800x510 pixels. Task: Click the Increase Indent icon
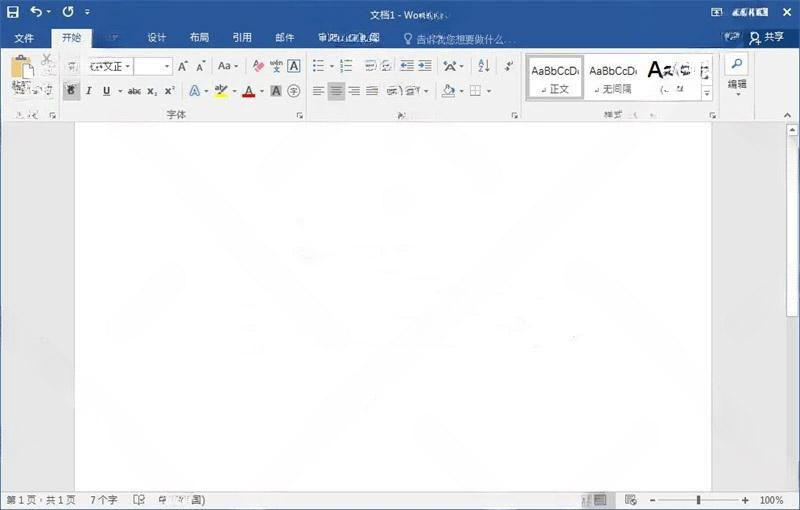pyautogui.click(x=425, y=66)
